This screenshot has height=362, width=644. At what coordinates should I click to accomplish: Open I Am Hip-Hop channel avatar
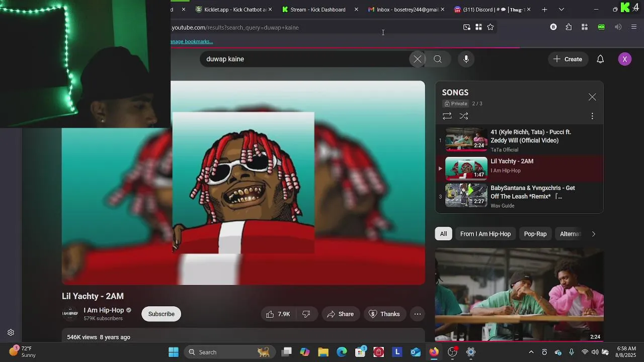point(70,314)
